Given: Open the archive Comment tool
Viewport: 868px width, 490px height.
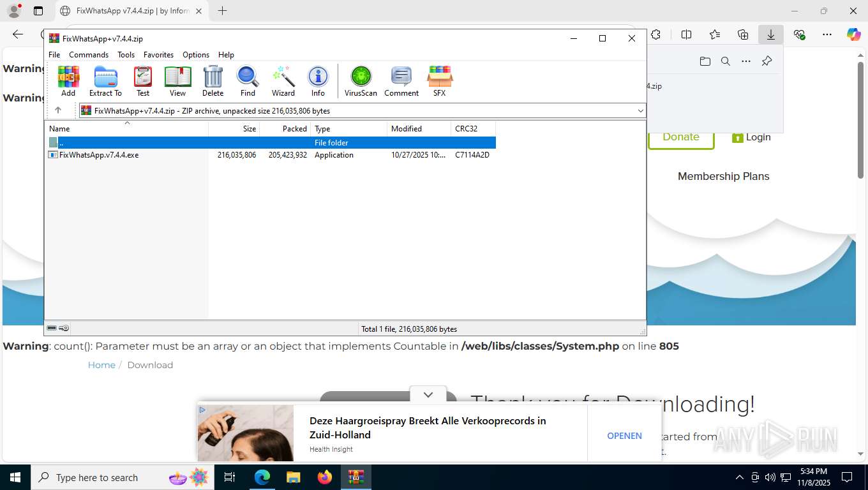Looking at the screenshot, I should pyautogui.click(x=401, y=81).
